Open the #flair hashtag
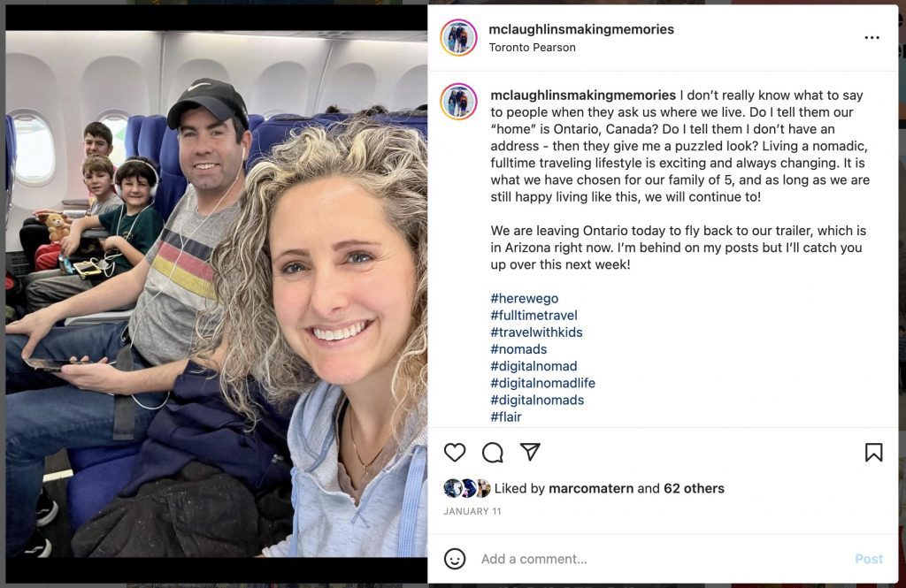Screen dimensions: 906x588 click(505, 417)
